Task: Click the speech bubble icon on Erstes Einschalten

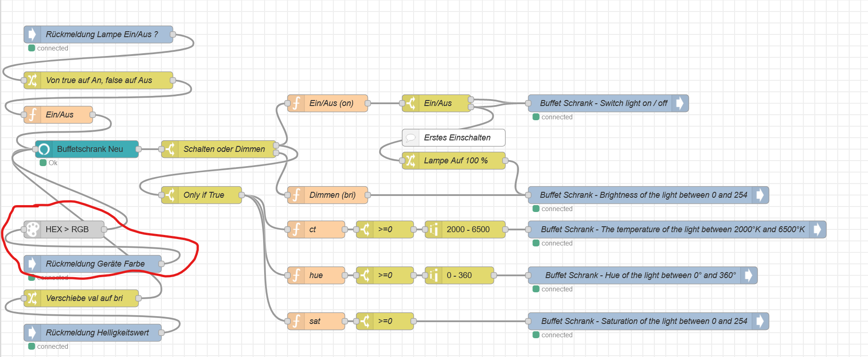Action: tap(411, 138)
